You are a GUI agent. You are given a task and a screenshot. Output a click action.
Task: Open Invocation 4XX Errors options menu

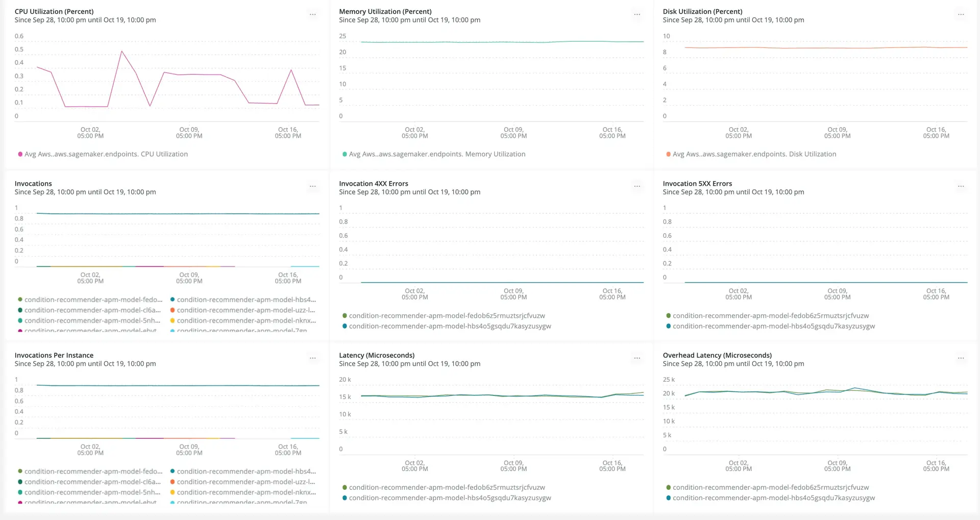[x=637, y=187]
